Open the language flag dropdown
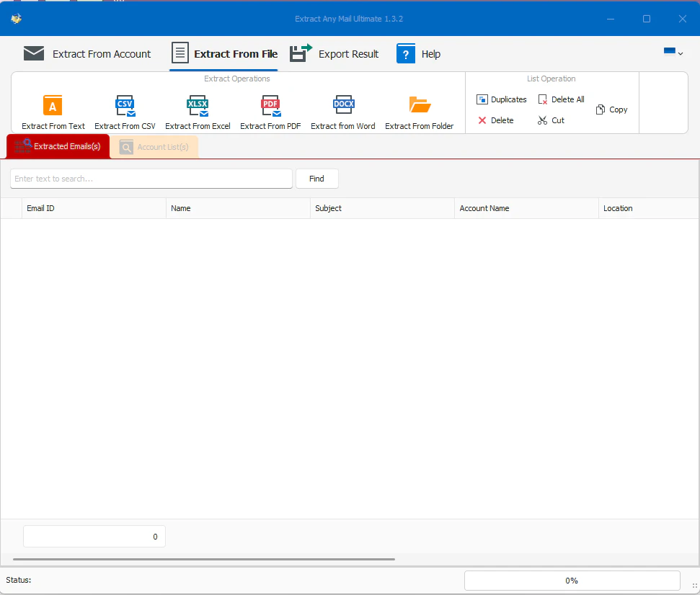 [x=673, y=53]
